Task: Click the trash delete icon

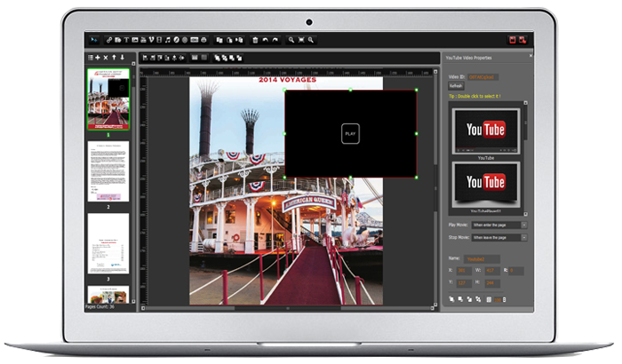Action: tap(256, 40)
